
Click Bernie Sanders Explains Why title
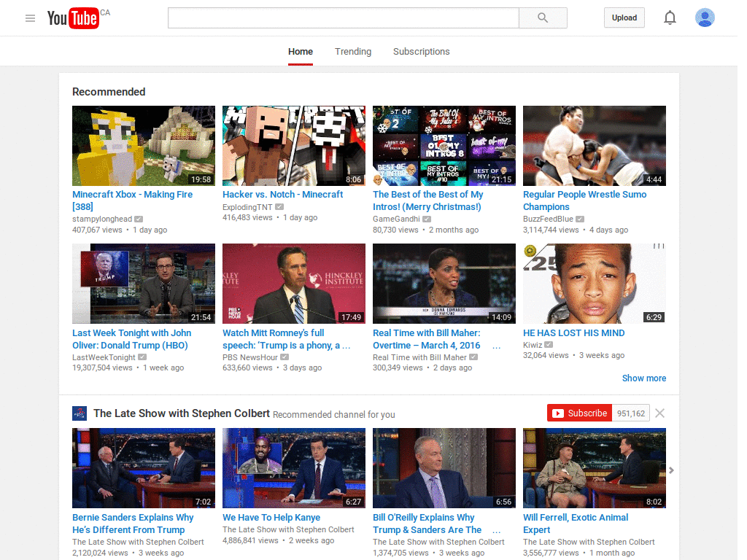(x=133, y=524)
